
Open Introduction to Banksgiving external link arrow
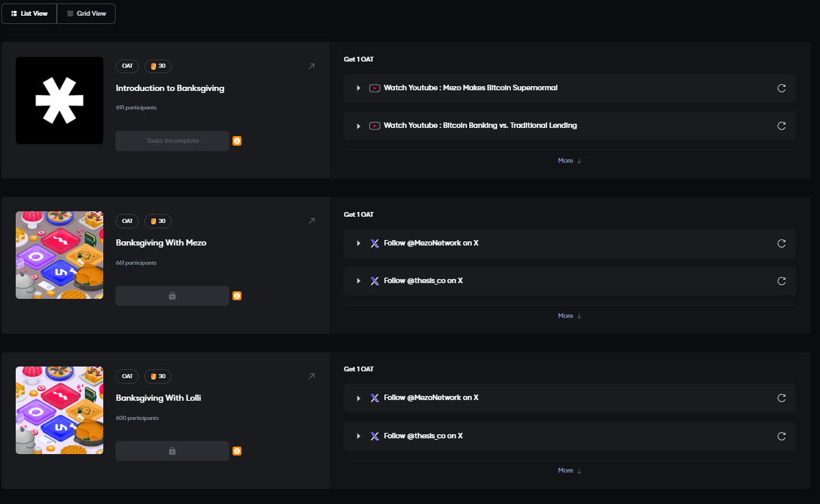click(x=311, y=66)
